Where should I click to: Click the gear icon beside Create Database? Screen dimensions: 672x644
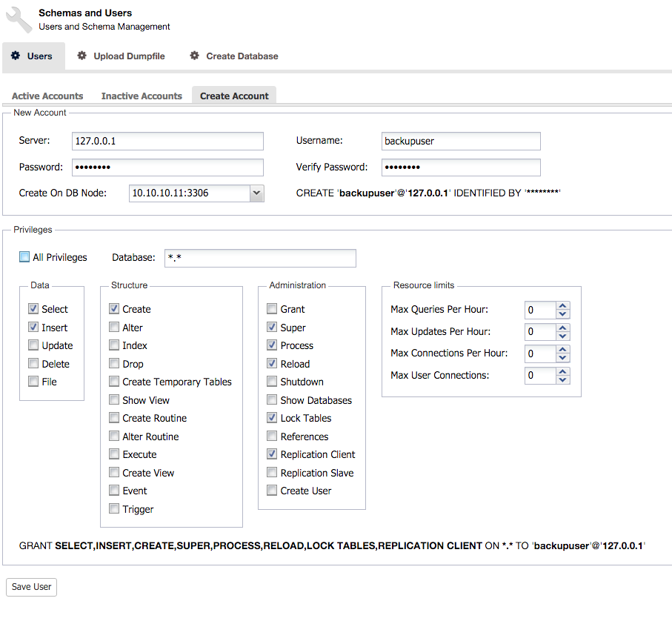(195, 56)
